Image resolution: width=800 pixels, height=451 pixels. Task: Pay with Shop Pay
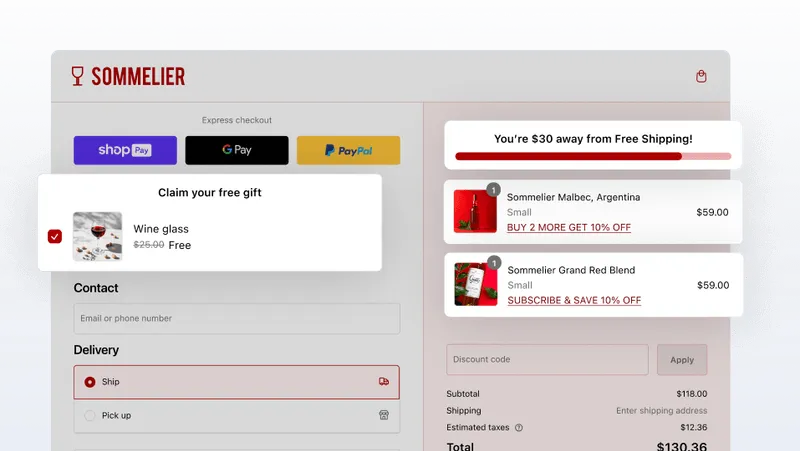coord(125,150)
